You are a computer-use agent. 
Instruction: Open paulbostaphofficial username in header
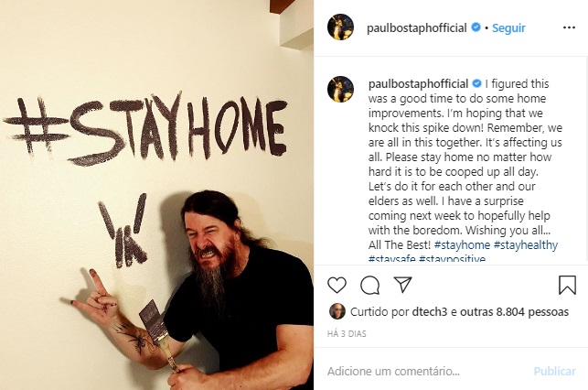417,27
